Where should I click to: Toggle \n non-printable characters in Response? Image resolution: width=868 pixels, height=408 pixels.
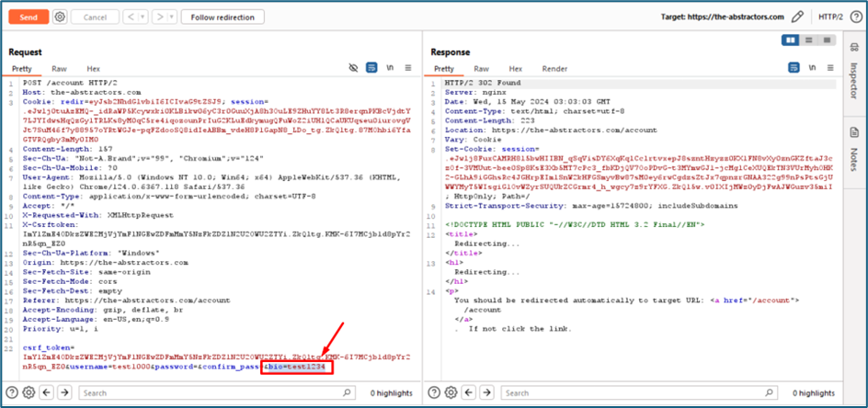point(812,67)
